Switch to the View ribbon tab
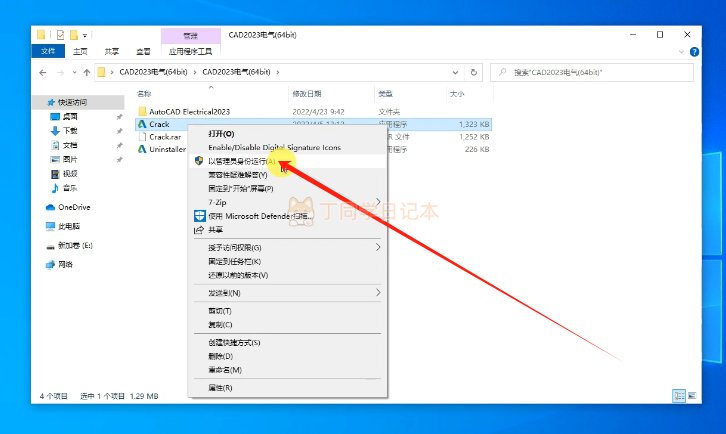This screenshot has width=726, height=434. pyautogui.click(x=143, y=51)
